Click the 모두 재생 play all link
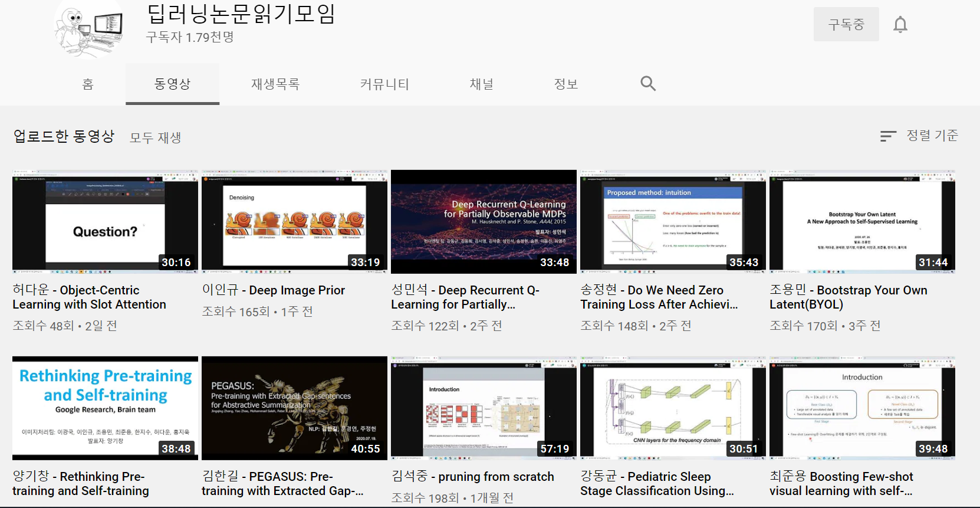This screenshot has height=508, width=980. click(156, 137)
